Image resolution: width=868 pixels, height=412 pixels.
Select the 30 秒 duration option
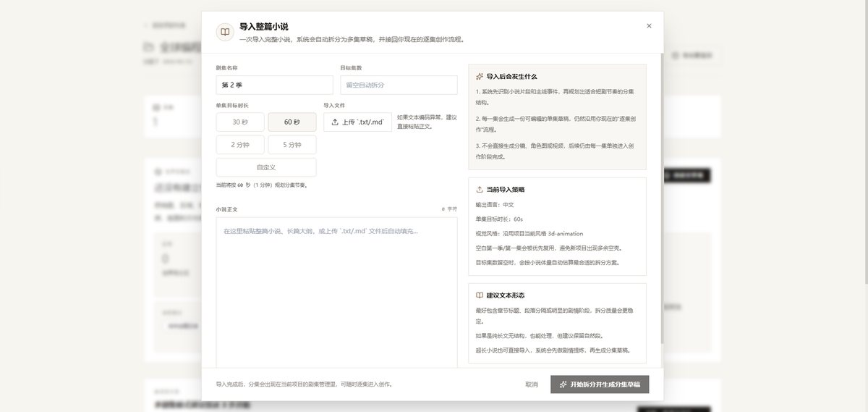pos(239,122)
